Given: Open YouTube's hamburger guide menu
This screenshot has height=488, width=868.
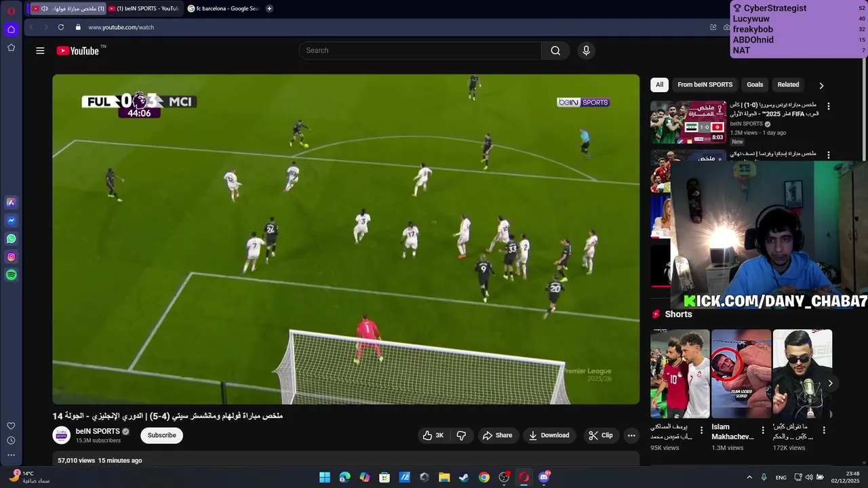Looking at the screenshot, I should click(40, 50).
